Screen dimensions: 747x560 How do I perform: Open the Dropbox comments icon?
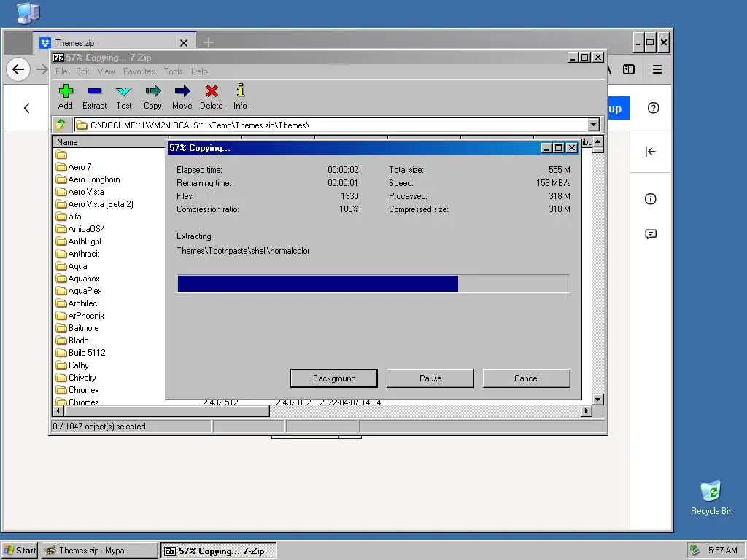[x=650, y=234]
